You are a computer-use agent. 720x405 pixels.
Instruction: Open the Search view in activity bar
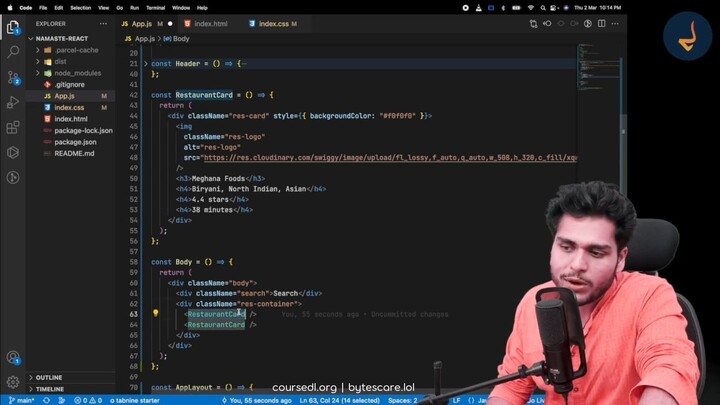pos(13,50)
